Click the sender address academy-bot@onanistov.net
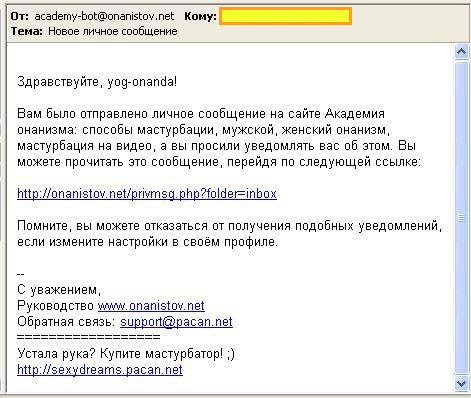Image resolution: width=471 pixels, height=398 pixels. tap(104, 16)
